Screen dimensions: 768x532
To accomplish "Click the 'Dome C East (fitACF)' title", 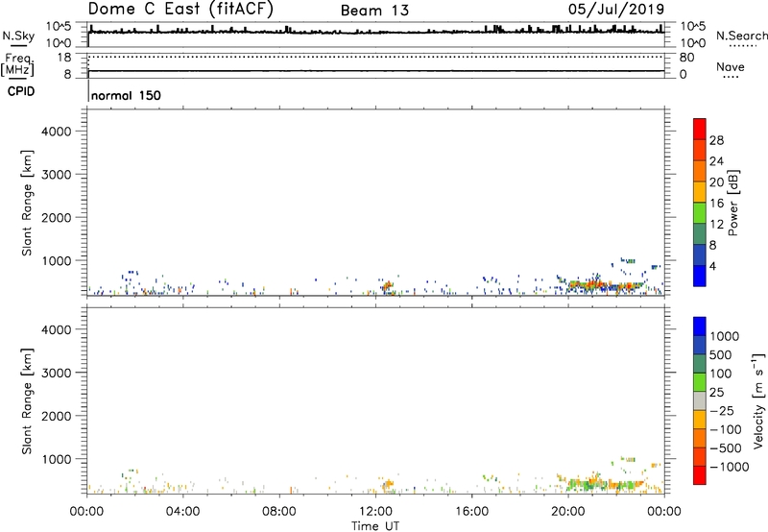I will coord(180,9).
